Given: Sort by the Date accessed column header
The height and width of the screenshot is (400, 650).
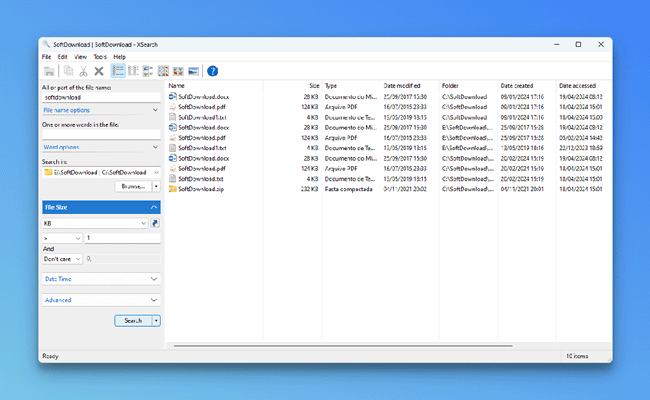Looking at the screenshot, I should click(584, 86).
